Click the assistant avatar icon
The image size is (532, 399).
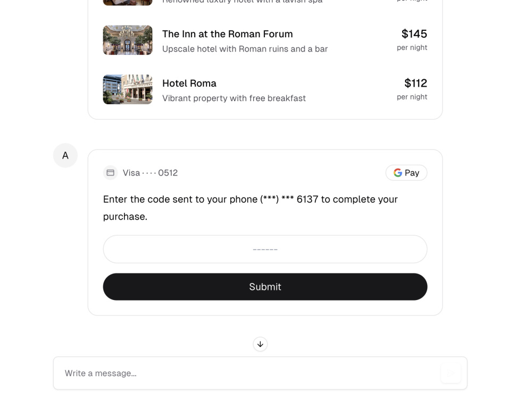coord(65,155)
